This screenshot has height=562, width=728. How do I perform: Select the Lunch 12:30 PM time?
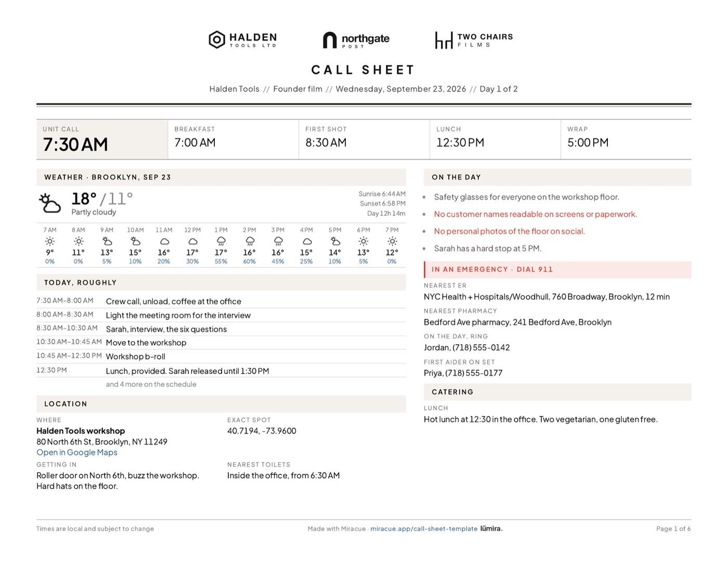(460, 142)
